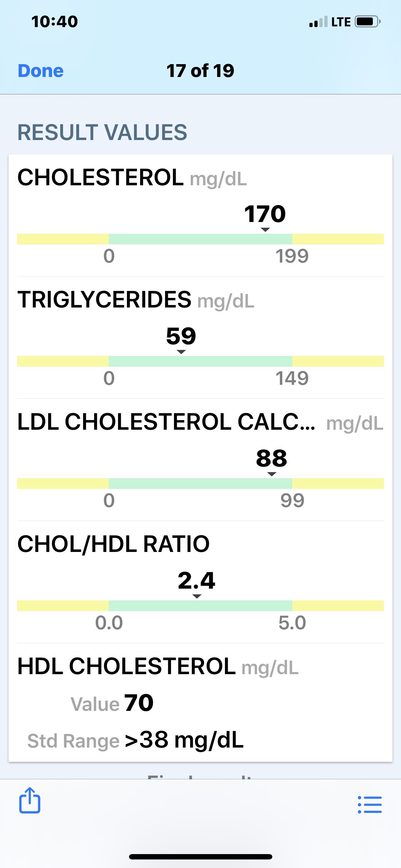
Task: Tap the marker arrow under 59
Action: [181, 352]
